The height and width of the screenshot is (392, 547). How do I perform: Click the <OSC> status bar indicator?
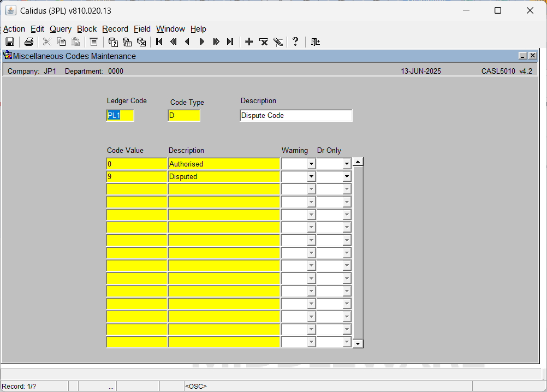[x=195, y=387]
